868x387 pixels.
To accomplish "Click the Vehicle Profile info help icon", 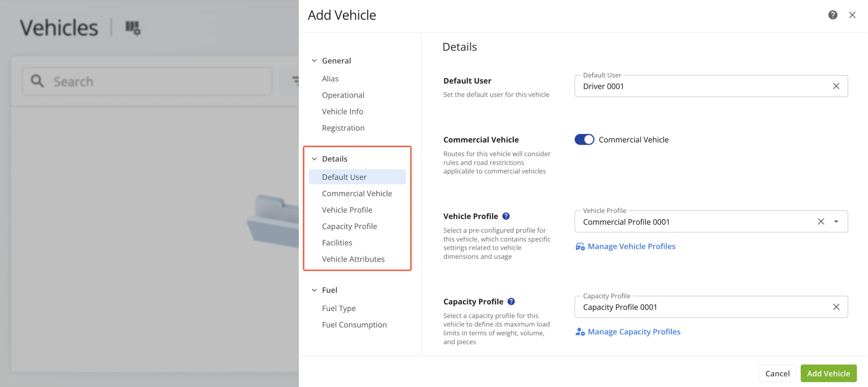I will pyautogui.click(x=506, y=216).
